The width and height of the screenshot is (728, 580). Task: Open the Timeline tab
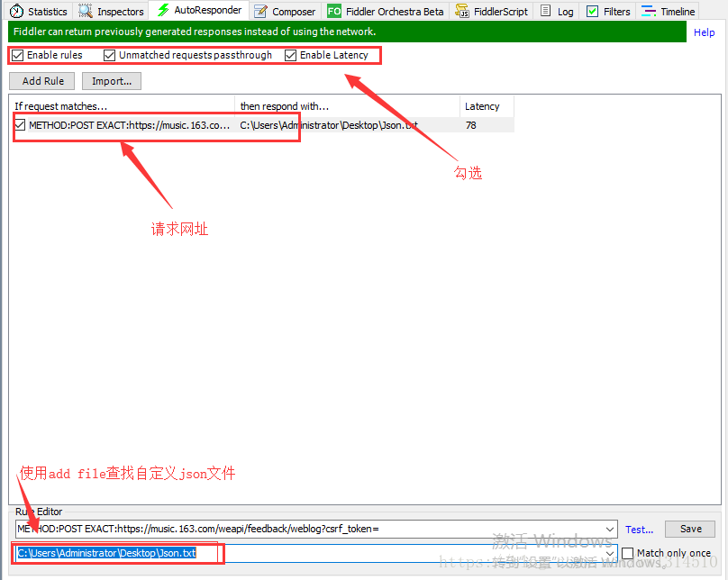pyautogui.click(x=669, y=11)
